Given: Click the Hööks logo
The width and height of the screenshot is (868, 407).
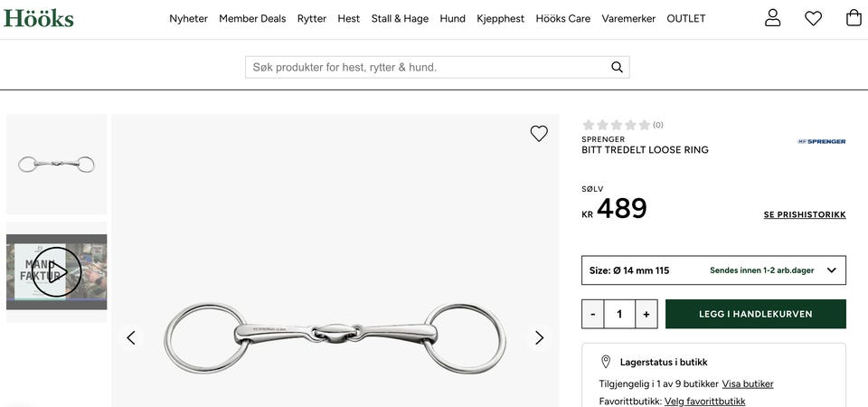Looking at the screenshot, I should (38, 18).
